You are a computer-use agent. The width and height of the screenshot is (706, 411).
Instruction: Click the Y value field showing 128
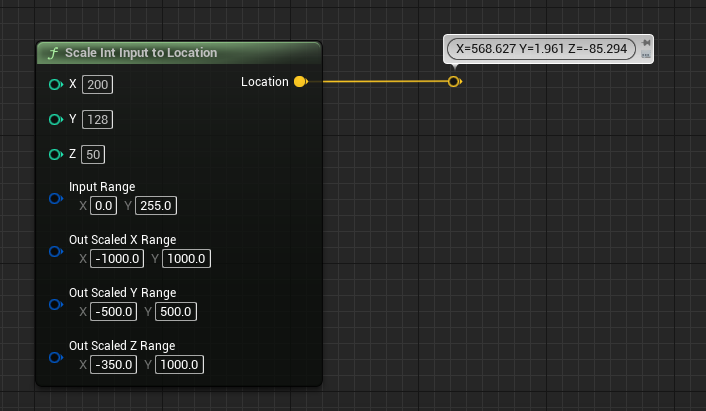(98, 120)
